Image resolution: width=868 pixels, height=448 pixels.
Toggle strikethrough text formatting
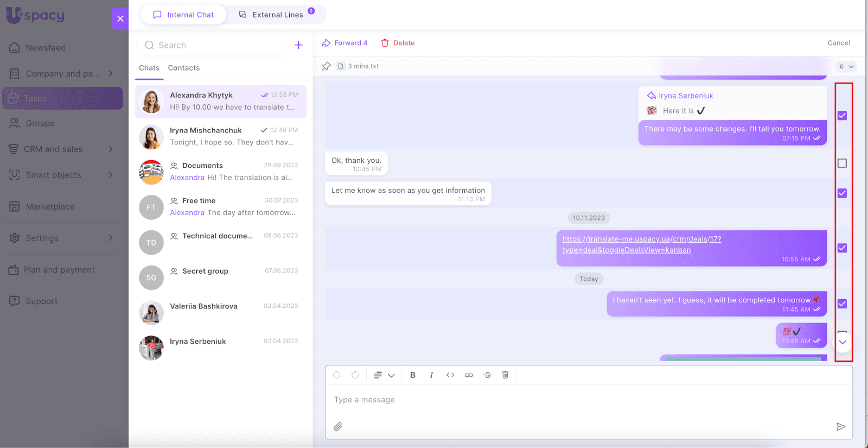coord(487,375)
